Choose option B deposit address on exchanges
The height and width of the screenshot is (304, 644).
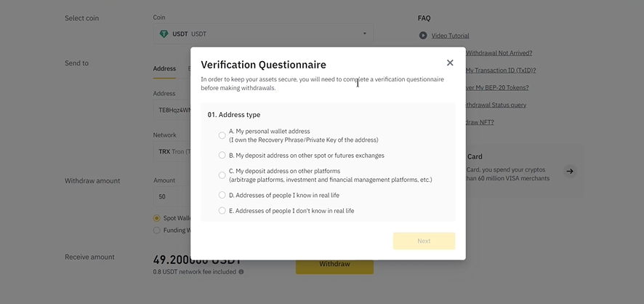pos(222,156)
